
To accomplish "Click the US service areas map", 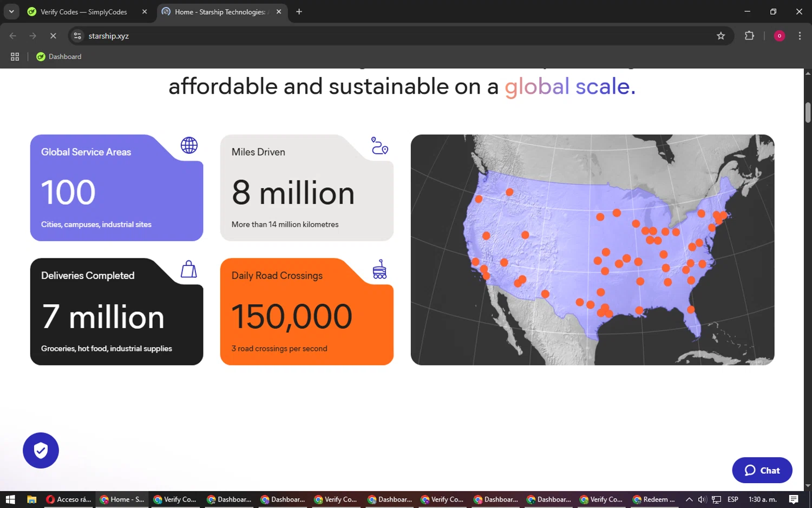I will (592, 250).
